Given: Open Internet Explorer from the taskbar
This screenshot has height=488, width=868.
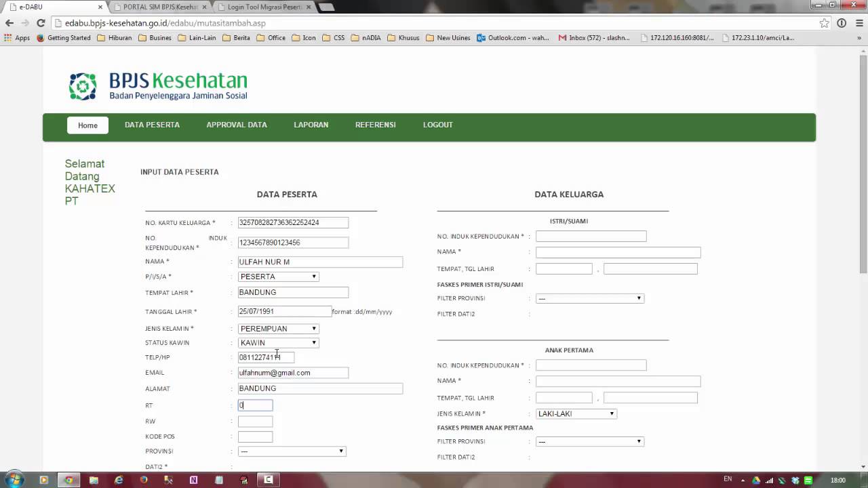Looking at the screenshot, I should [119, 480].
